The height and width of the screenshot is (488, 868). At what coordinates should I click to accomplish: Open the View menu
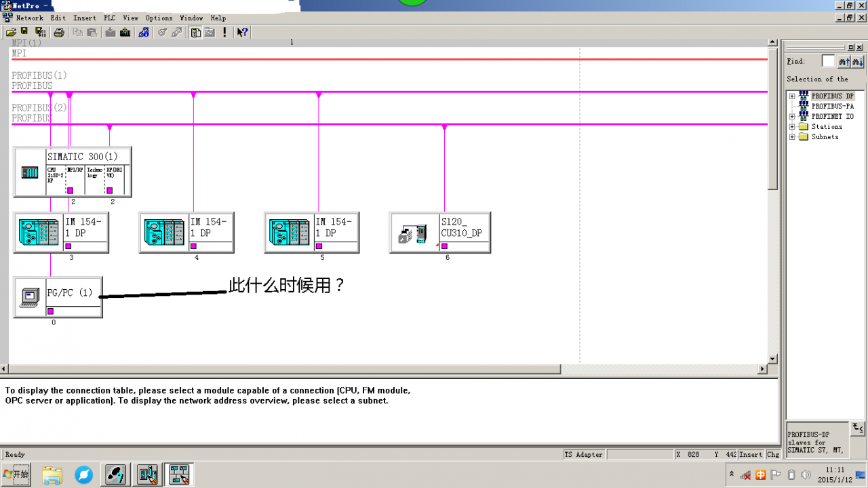pos(131,18)
